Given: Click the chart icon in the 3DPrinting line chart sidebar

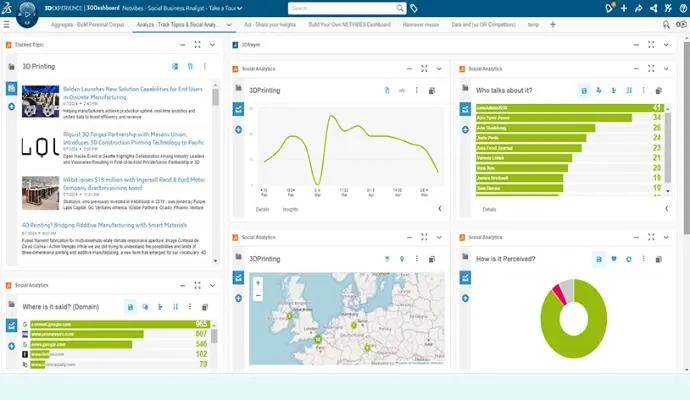Looking at the screenshot, I should (x=238, y=109).
